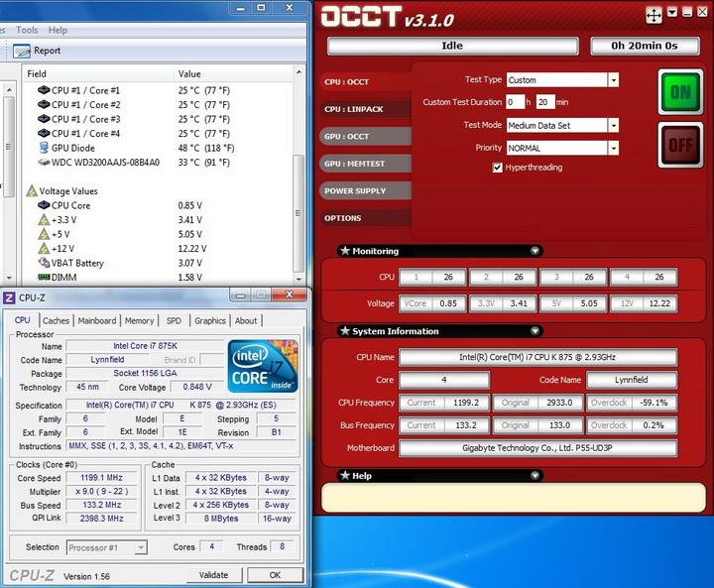Click the Value column header

pyautogui.click(x=233, y=73)
